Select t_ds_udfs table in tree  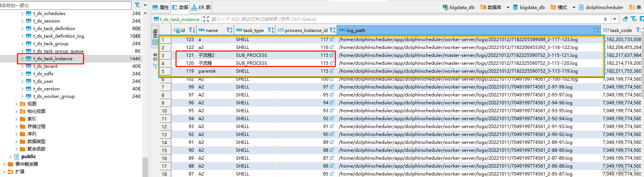click(x=43, y=74)
